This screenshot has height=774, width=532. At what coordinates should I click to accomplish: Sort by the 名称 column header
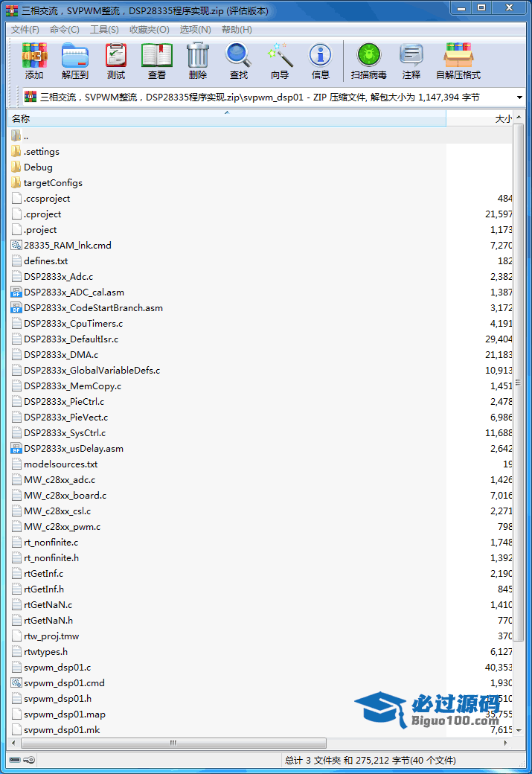(x=223, y=119)
